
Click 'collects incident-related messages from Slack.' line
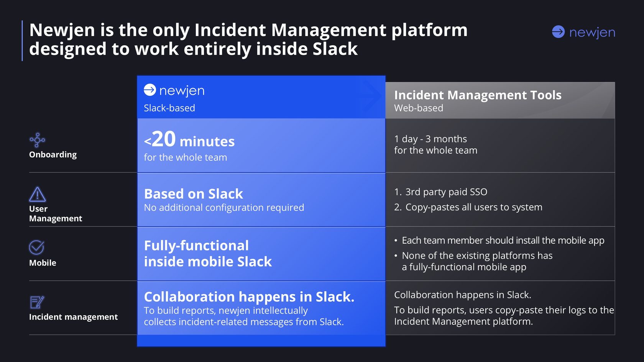pos(244,322)
